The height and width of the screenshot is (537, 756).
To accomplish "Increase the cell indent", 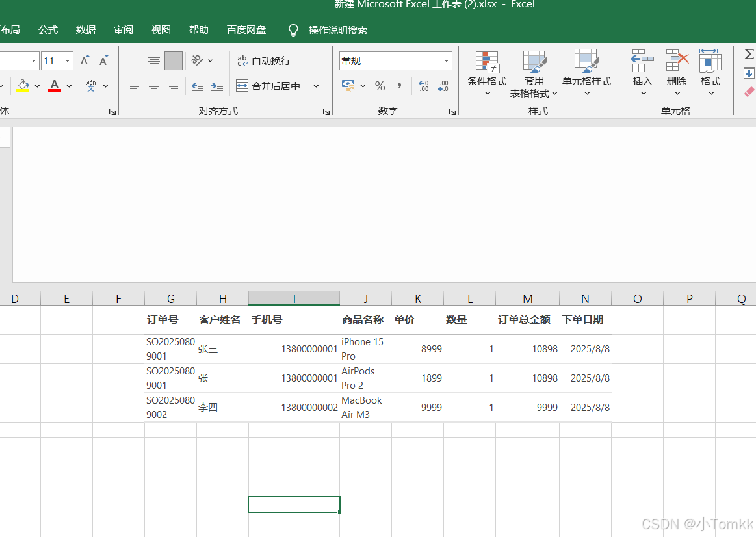I will (x=217, y=86).
